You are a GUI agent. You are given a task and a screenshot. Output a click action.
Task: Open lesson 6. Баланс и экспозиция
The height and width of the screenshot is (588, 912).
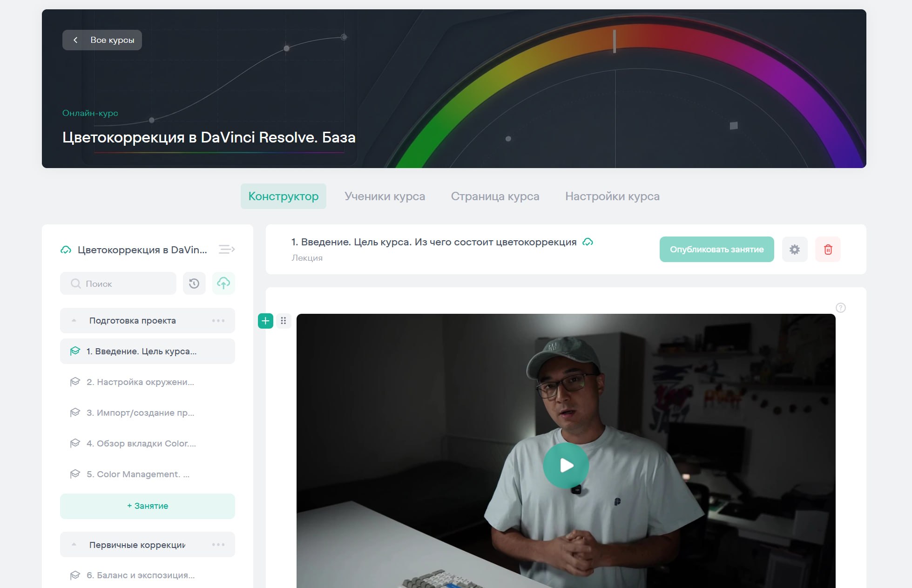148,575
